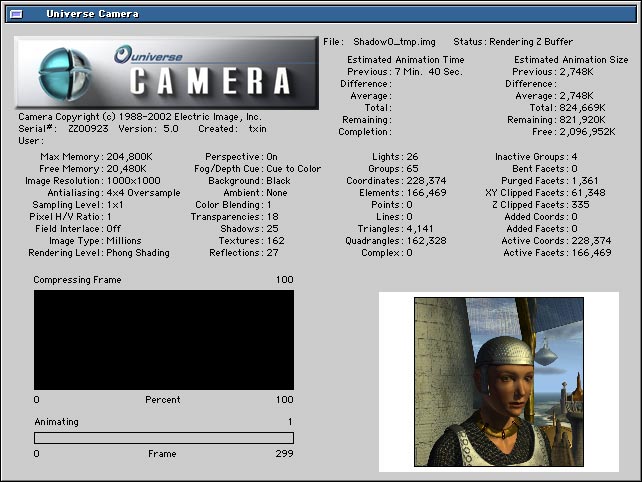The image size is (642, 482).
Task: Click the Purged Facets value 1,361
Action: pyautogui.click(x=585, y=181)
